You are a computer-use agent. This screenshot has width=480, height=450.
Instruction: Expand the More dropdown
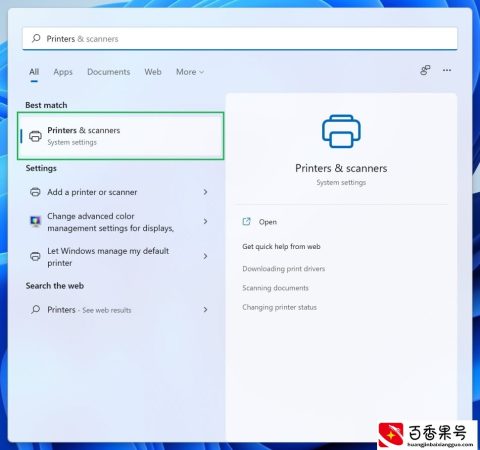(x=190, y=72)
